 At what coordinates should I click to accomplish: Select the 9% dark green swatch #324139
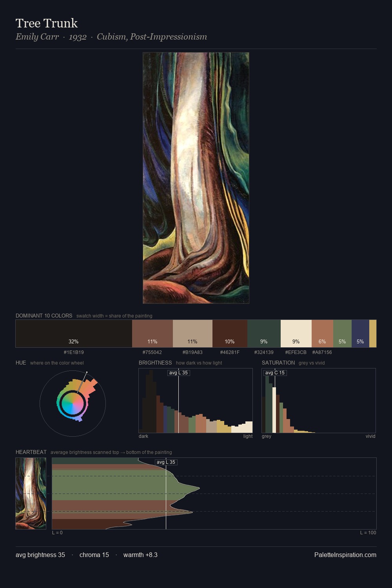tap(264, 334)
